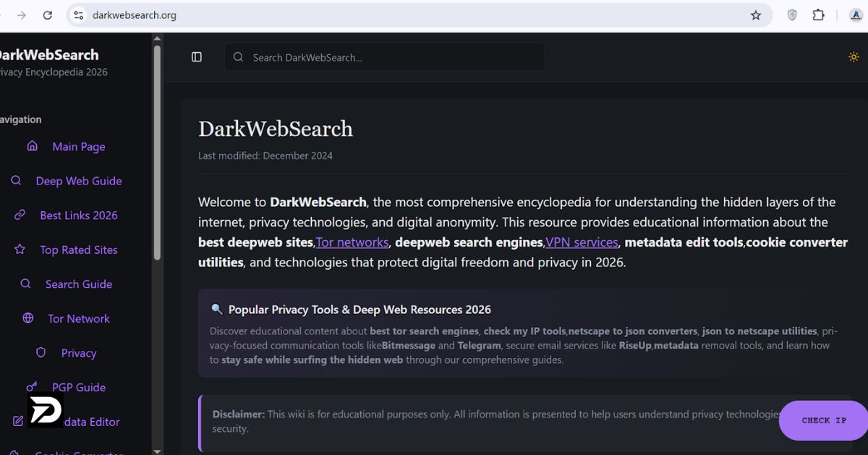868x455 pixels.
Task: Click the browser forward arrow
Action: pyautogui.click(x=22, y=15)
